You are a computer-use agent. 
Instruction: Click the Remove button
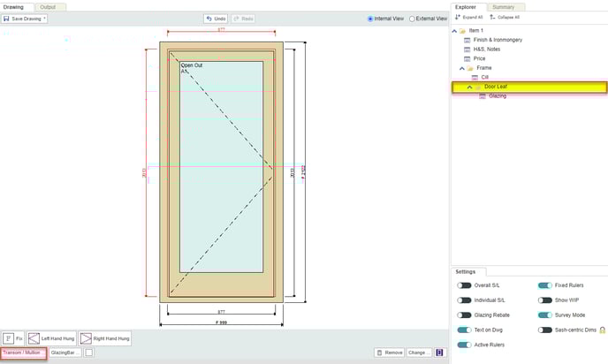pos(389,352)
